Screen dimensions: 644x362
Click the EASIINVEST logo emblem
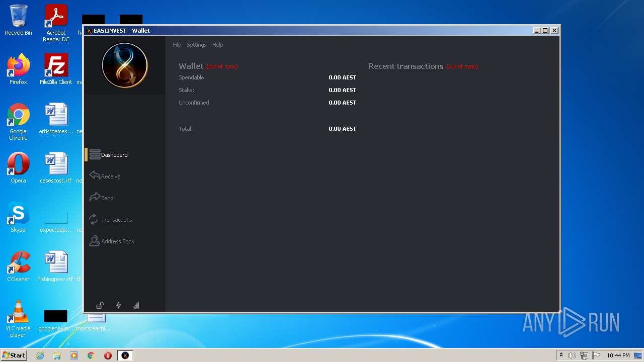125,65
